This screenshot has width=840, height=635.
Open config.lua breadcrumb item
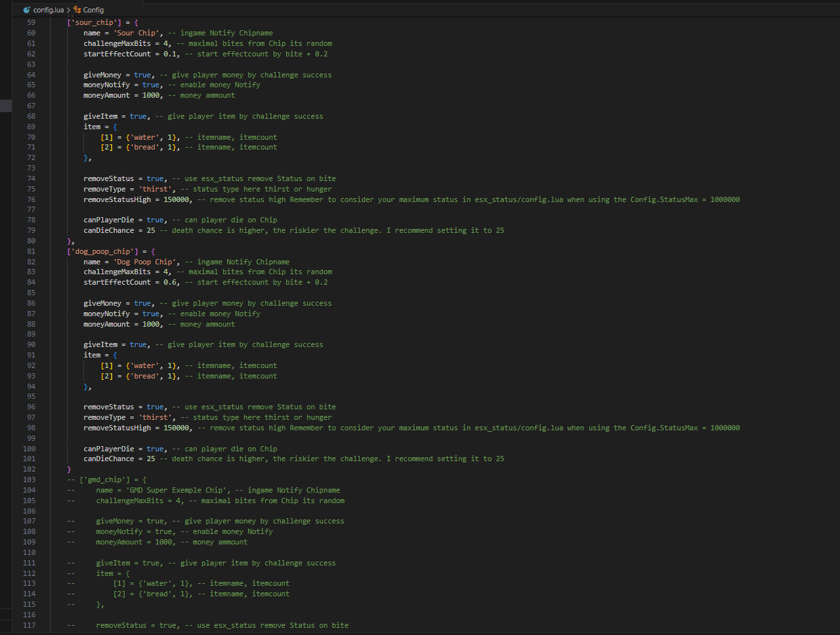click(x=49, y=10)
